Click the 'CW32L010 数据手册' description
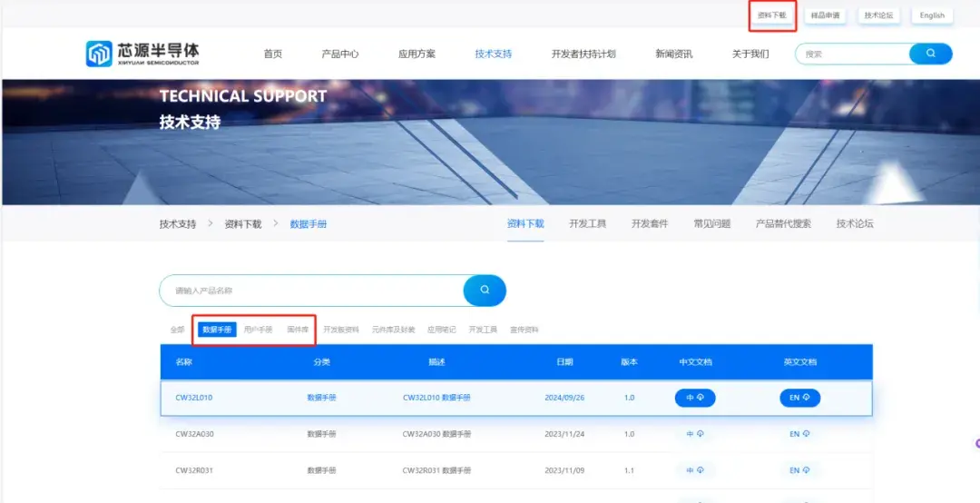This screenshot has height=503, width=980. point(436,398)
